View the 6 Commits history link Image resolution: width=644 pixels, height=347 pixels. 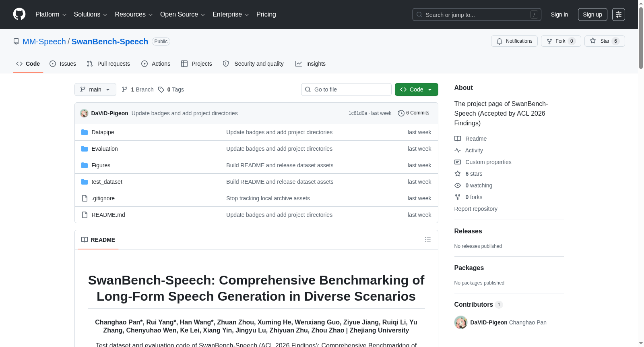[x=414, y=113]
